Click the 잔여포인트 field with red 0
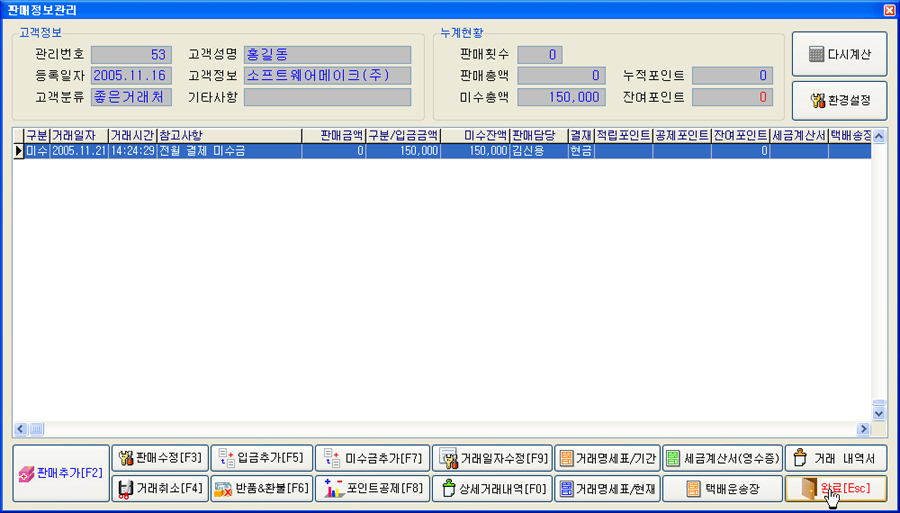This screenshot has height=513, width=900. (732, 97)
